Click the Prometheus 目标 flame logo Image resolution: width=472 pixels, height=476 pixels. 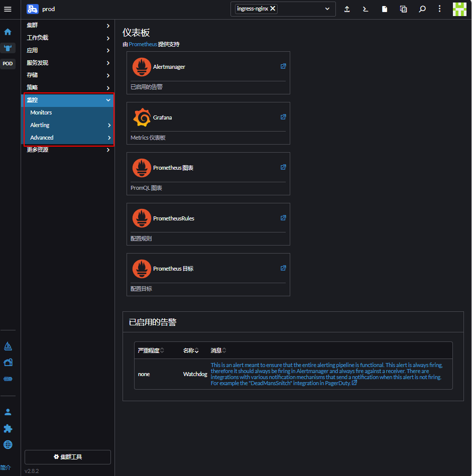(142, 269)
